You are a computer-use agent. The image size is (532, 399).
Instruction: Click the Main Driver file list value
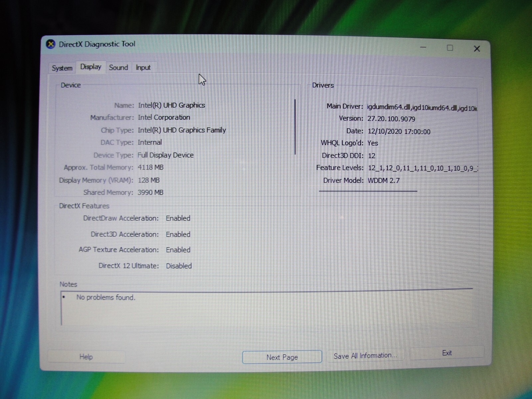tap(422, 107)
